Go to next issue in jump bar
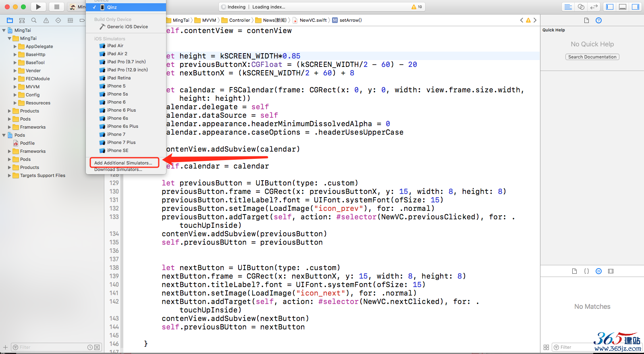The height and width of the screenshot is (354, 644). point(535,20)
